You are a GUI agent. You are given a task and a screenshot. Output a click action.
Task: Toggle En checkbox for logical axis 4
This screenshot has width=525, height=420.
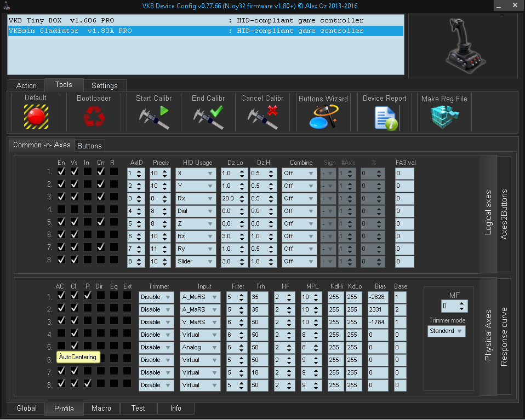click(61, 209)
